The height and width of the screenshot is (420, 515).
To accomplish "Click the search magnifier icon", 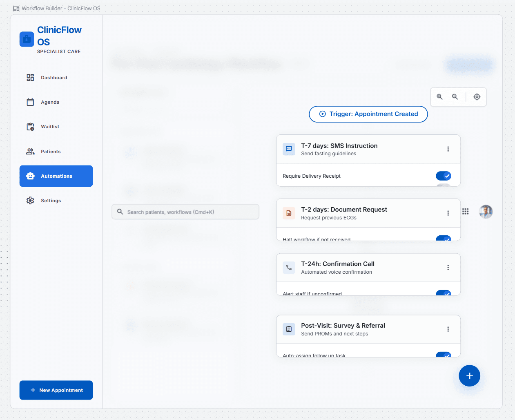I will pyautogui.click(x=120, y=212).
